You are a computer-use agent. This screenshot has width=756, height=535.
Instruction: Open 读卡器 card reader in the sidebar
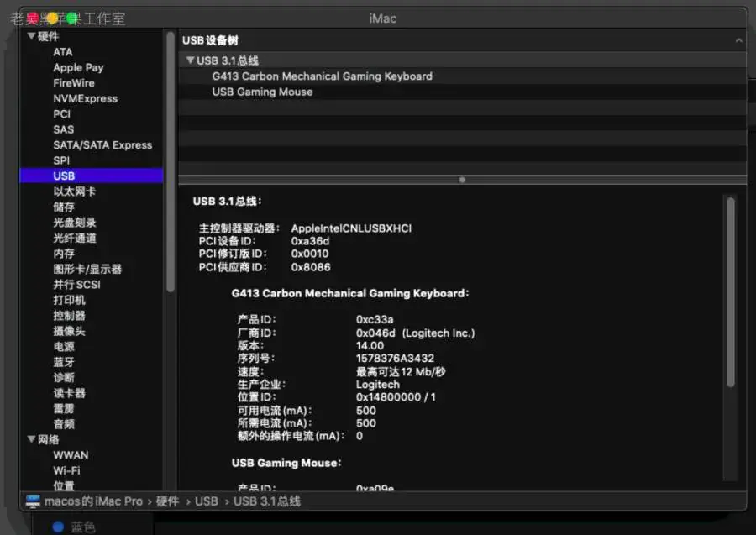coord(69,393)
